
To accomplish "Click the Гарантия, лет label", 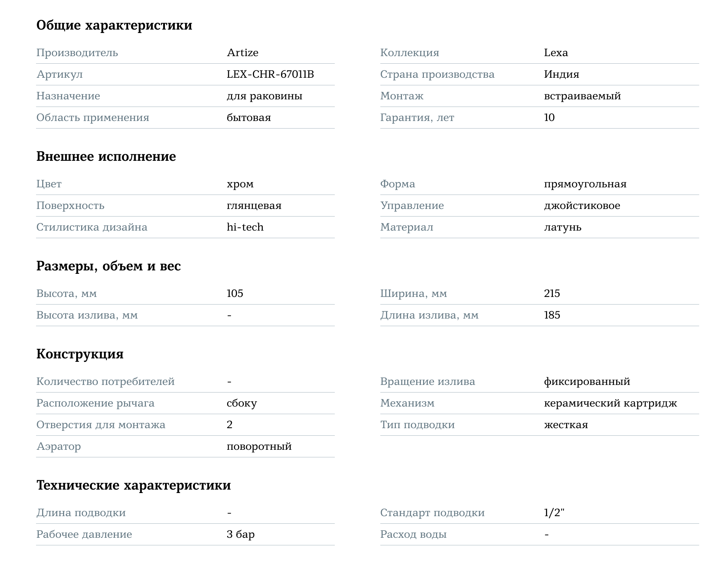I will pos(417,118).
